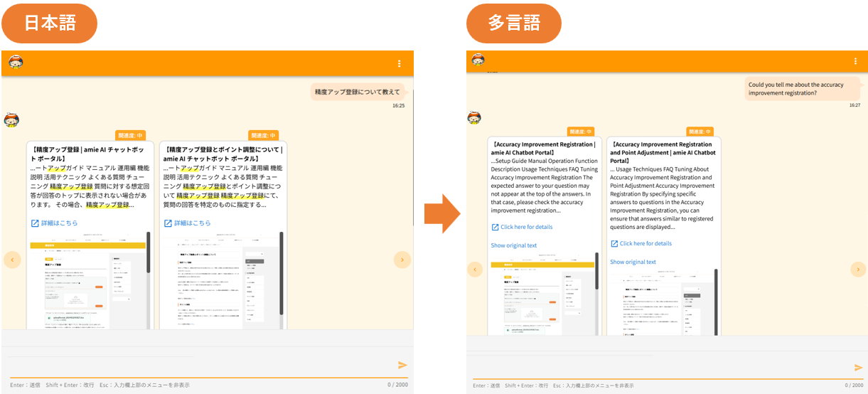Go back in the Japanese carousel with the left arrow
This screenshot has width=868, height=394.
click(x=12, y=260)
